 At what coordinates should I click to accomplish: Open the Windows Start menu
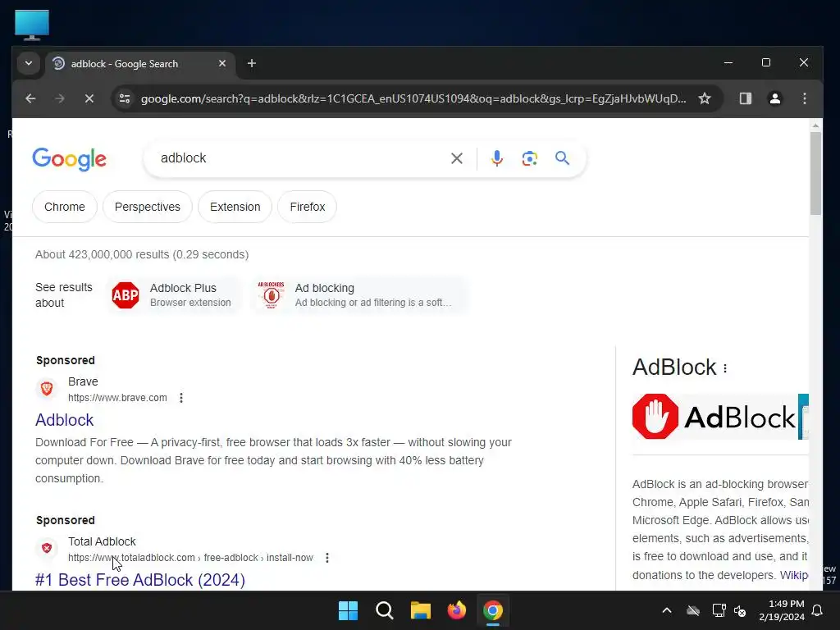click(348, 610)
